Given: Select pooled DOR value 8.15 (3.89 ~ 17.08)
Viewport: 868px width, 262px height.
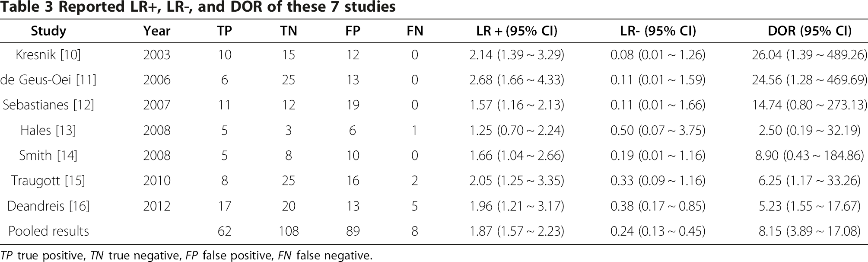Looking at the screenshot, I should coord(810,231).
